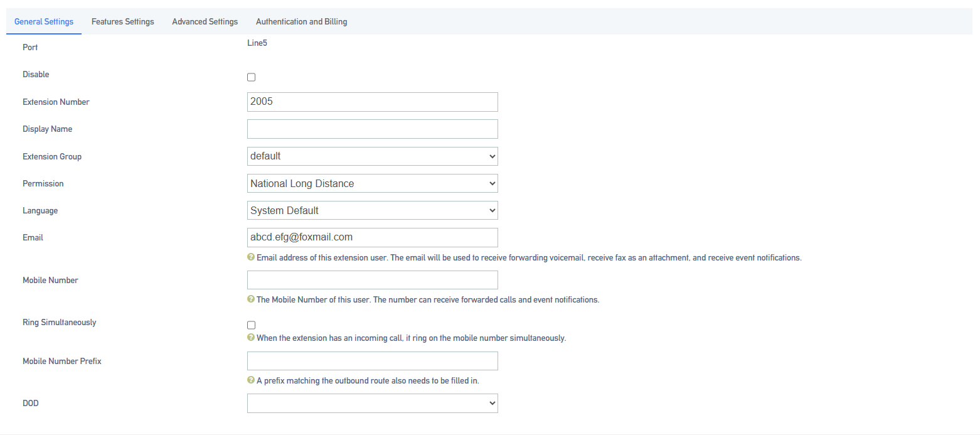
Task: Click the Disable label
Action: click(x=36, y=74)
